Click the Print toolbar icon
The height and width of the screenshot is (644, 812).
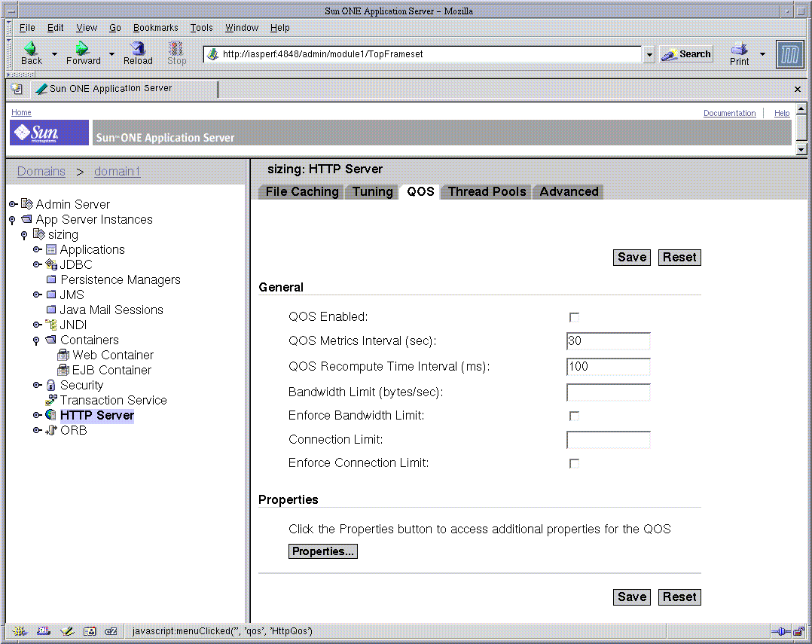[x=739, y=48]
